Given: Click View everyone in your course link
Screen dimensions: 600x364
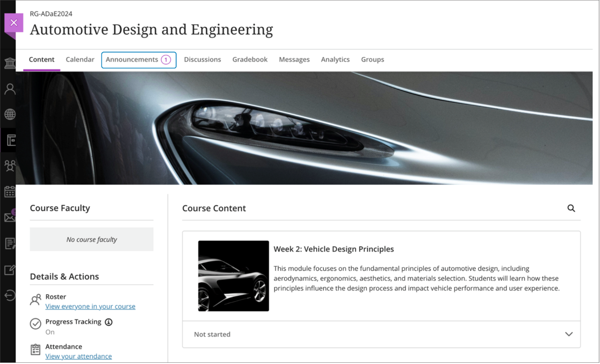Looking at the screenshot, I should coord(91,306).
